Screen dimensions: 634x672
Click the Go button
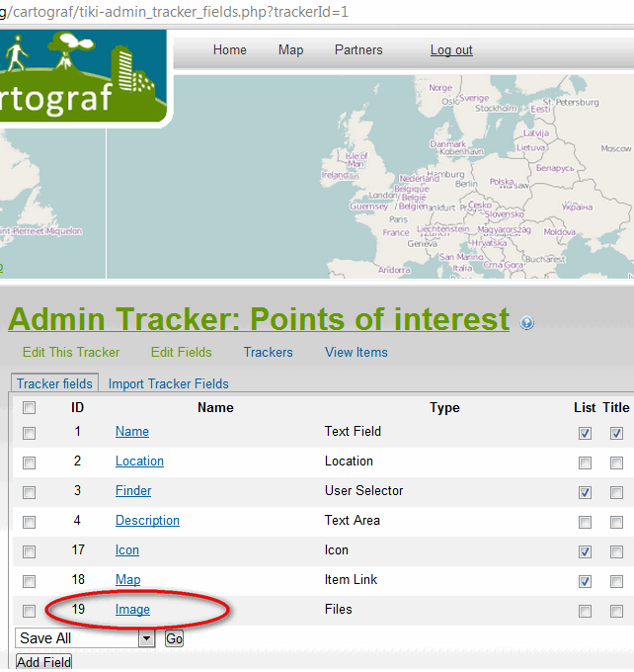tap(174, 638)
